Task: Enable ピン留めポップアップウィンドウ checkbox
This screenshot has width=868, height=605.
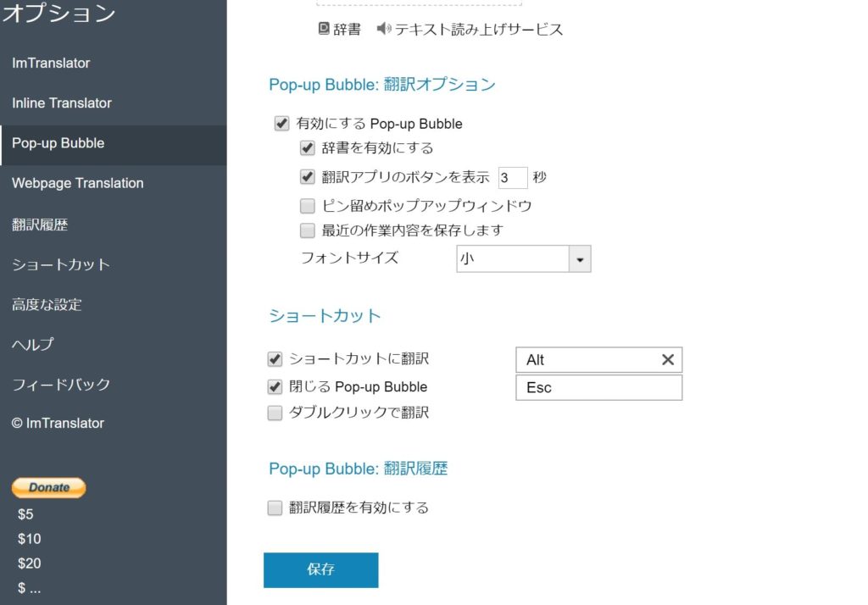Action: [x=308, y=206]
